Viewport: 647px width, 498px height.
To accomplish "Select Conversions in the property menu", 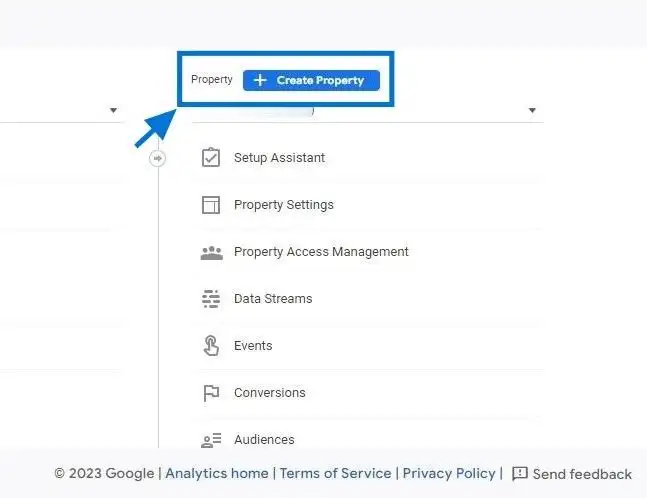I will click(x=269, y=393).
